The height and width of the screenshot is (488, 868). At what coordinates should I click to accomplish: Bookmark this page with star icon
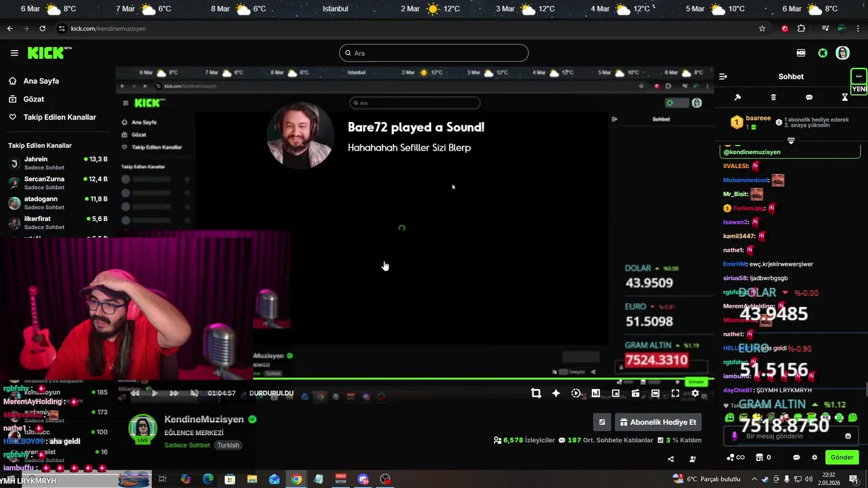pos(762,28)
